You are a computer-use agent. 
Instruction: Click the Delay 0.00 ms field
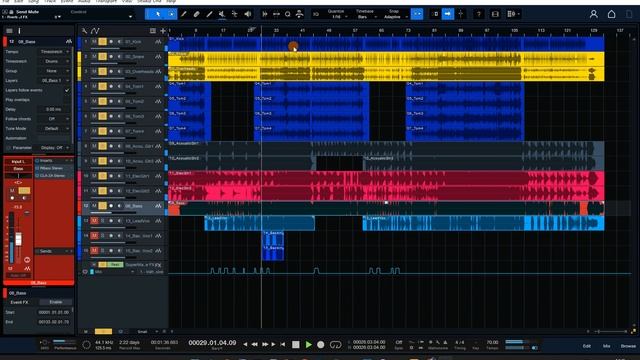[54, 109]
